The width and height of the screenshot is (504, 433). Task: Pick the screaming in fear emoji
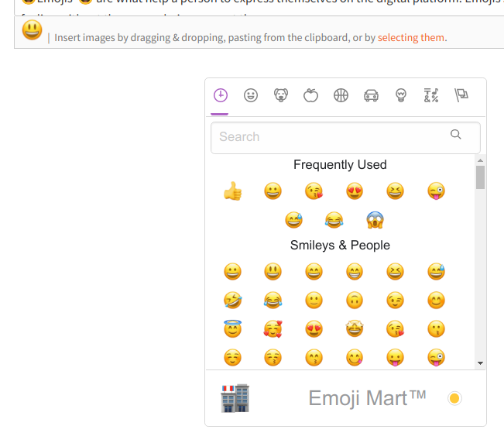[375, 220]
